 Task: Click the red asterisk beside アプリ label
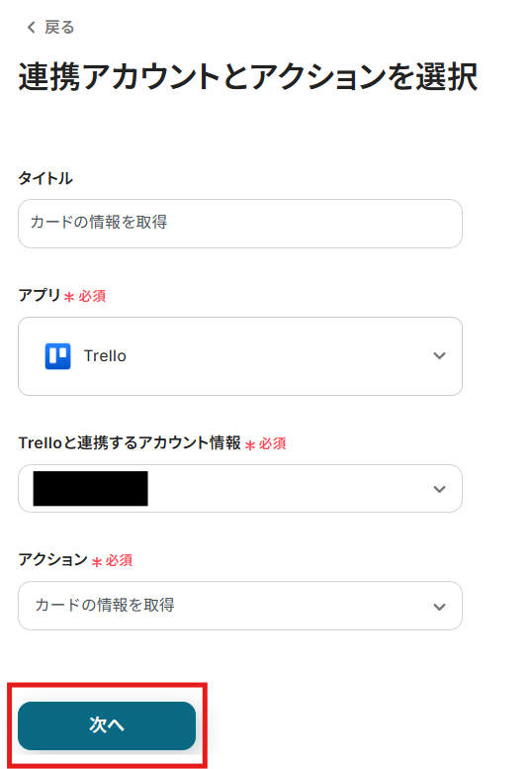pos(69,297)
